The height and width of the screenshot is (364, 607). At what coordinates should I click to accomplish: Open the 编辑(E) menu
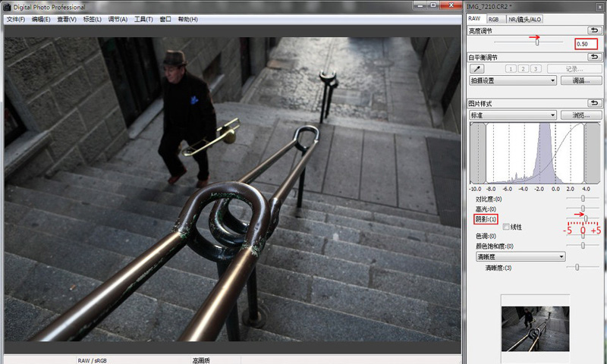[x=41, y=20]
